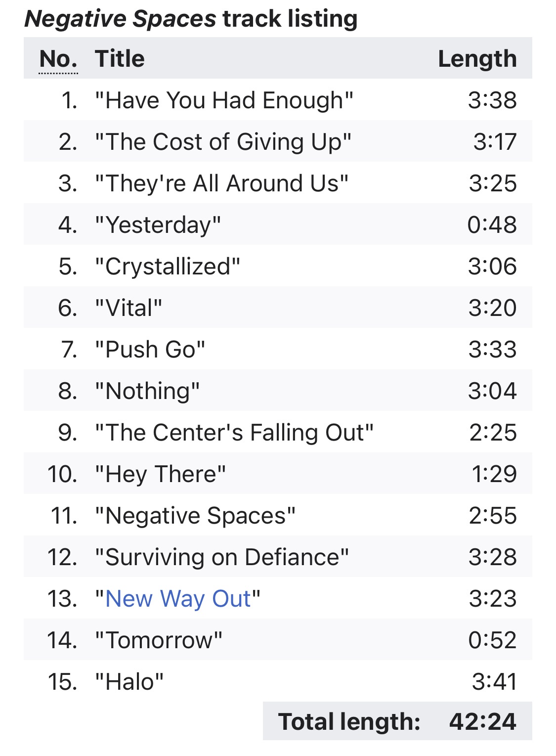Select the "Hey There" track title
556x756 pixels.
point(160,474)
